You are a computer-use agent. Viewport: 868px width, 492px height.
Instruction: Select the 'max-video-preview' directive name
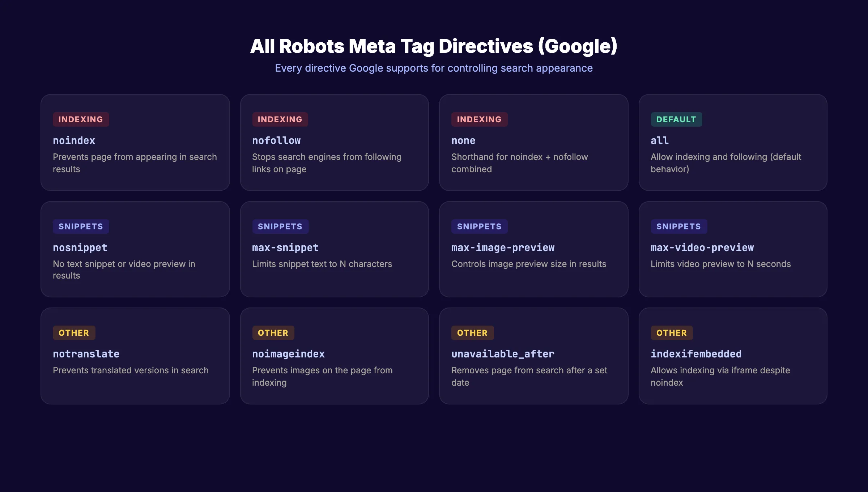click(702, 247)
